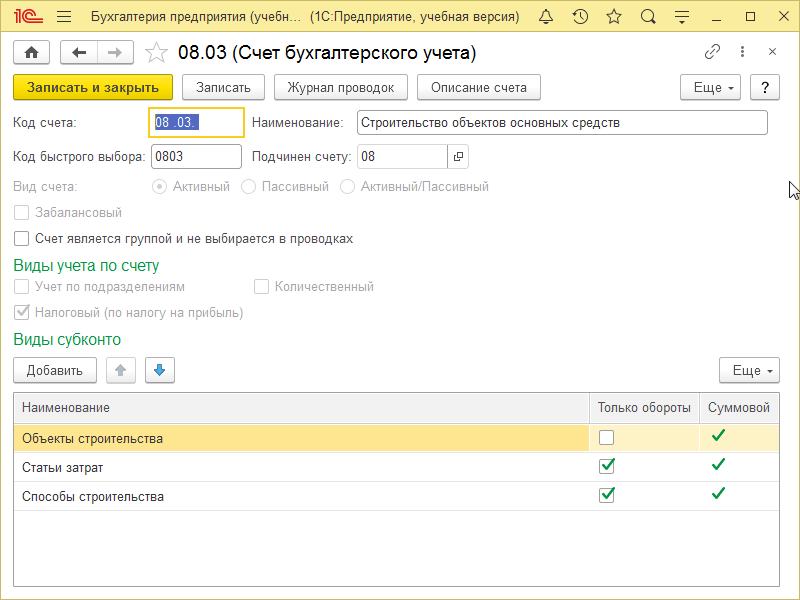Open the hamburger service menu
Viewport: 800px width, 600px height.
(x=64, y=17)
